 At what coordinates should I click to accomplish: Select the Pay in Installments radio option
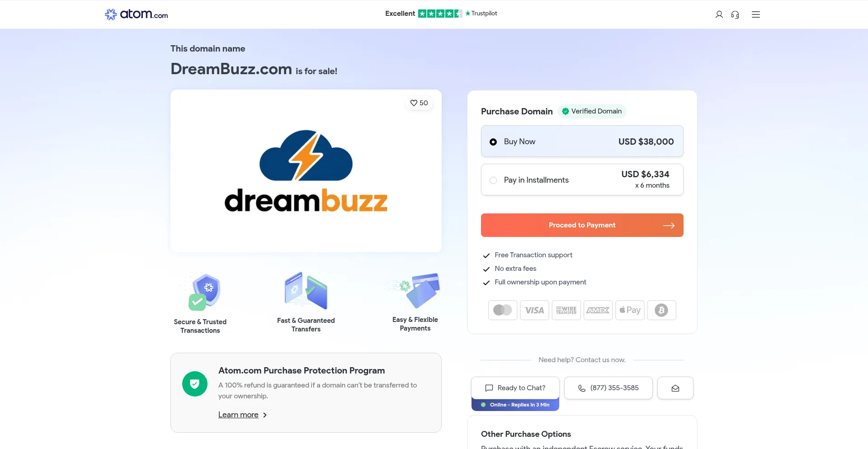click(582, 180)
